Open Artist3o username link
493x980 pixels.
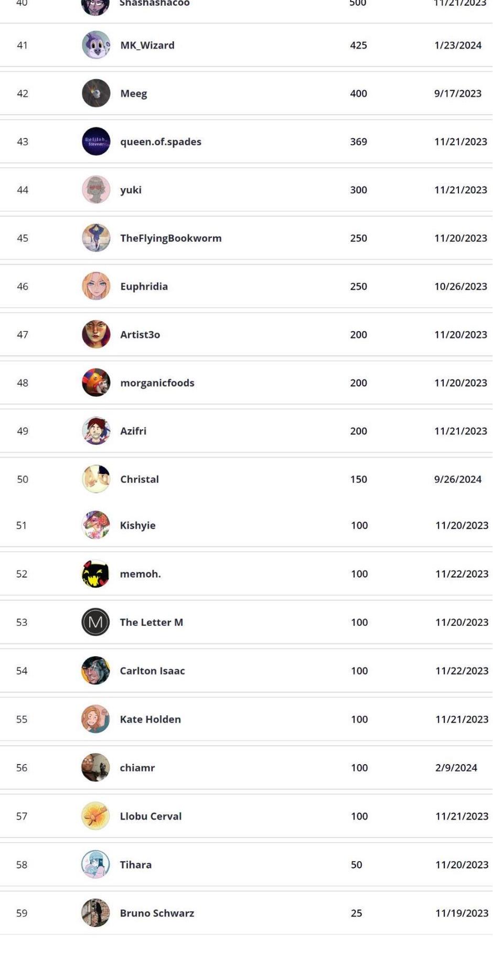140,334
